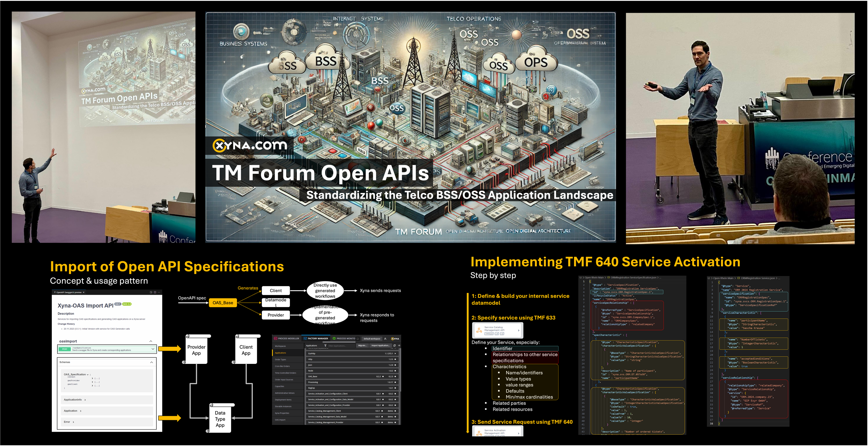Open the three-dots menu in SwaggerUI preview
The height and width of the screenshot is (446, 868).
(x=159, y=292)
